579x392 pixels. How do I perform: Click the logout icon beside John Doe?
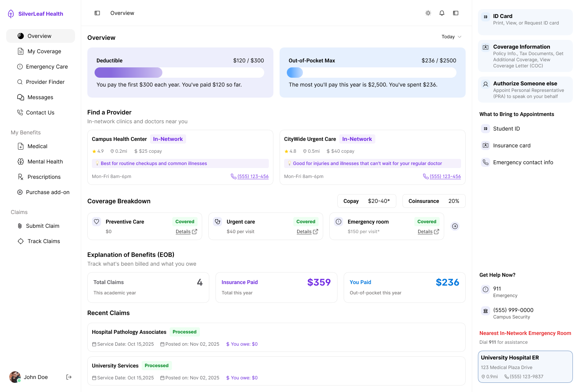tap(69, 377)
